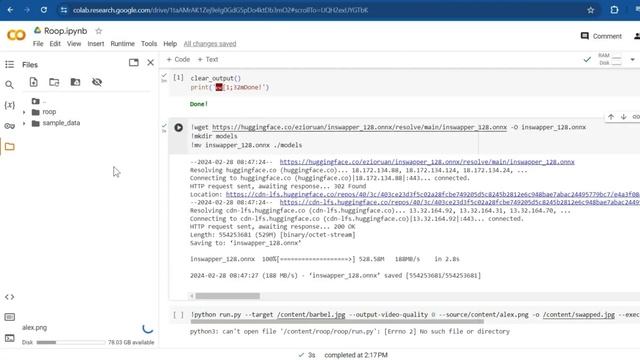Screen dimensions: 640x360
Task: Click scroll-left arrow of output scrollbar
Action: point(192,296)
